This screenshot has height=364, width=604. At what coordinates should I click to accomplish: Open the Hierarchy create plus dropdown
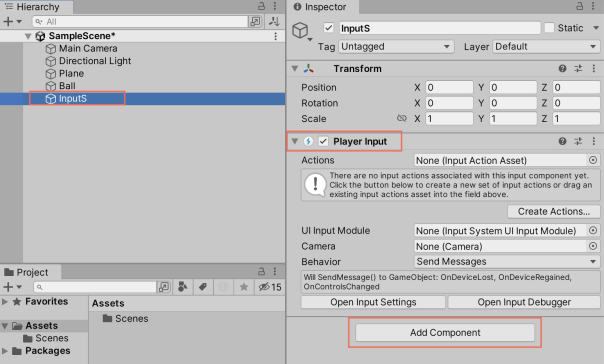(x=12, y=22)
